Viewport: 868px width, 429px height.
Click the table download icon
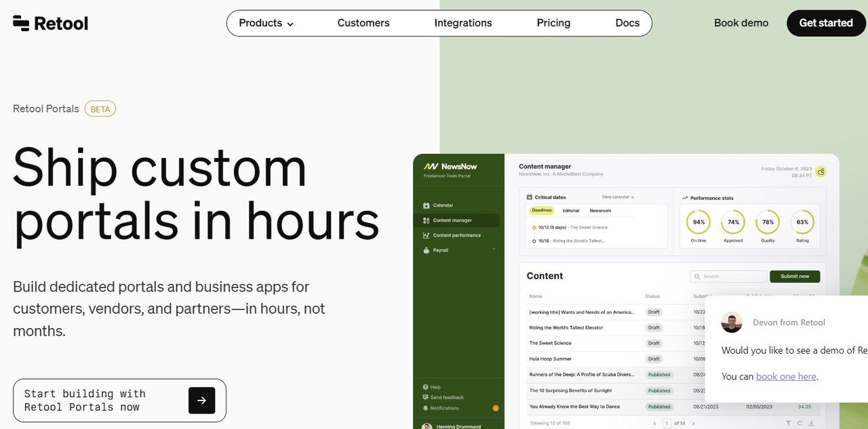(811, 424)
